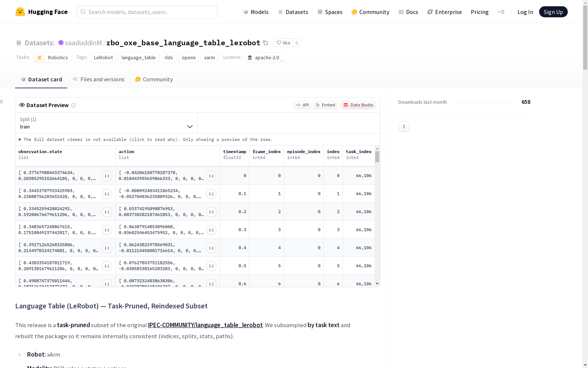588x368 pixels.
Task: Open the navigation more-menu icon beside Pricing
Action: point(501,12)
